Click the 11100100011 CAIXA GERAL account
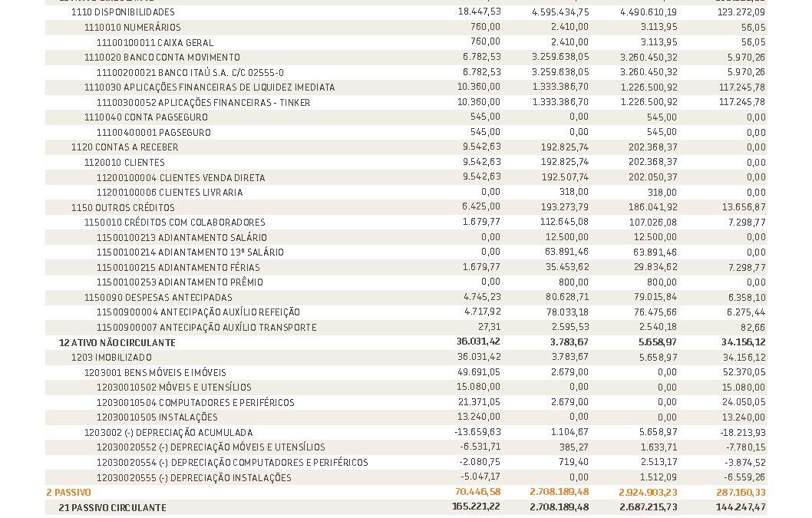This screenshot has height=518, width=812. click(155, 42)
